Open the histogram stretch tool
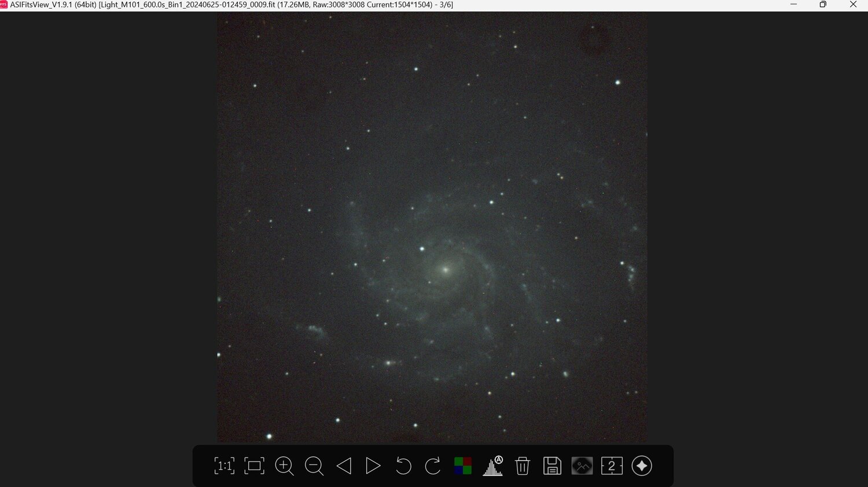The width and height of the screenshot is (868, 487). pos(492,467)
